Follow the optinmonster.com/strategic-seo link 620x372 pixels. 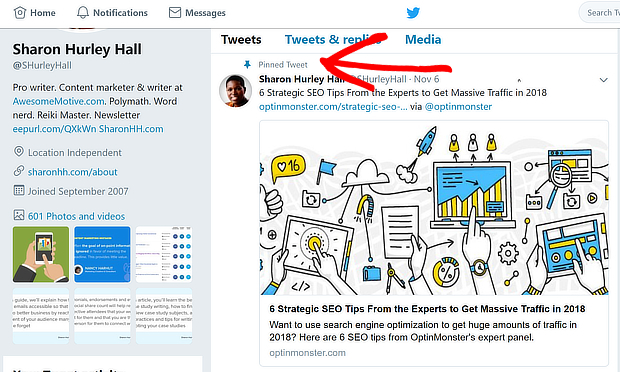coord(333,107)
